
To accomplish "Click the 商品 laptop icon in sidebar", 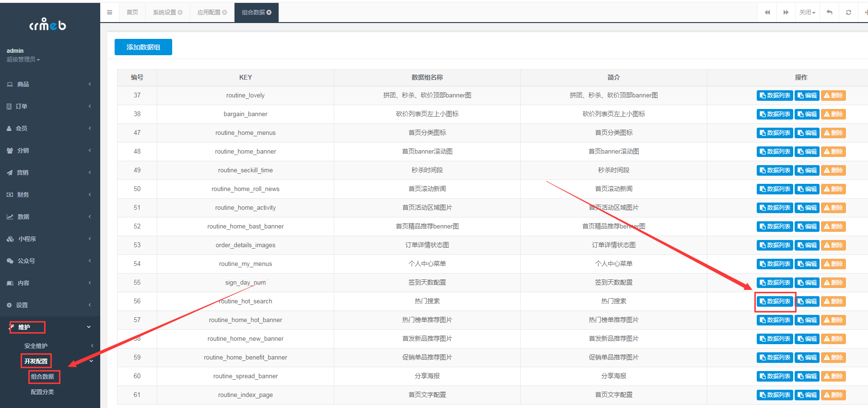I will click(x=10, y=84).
